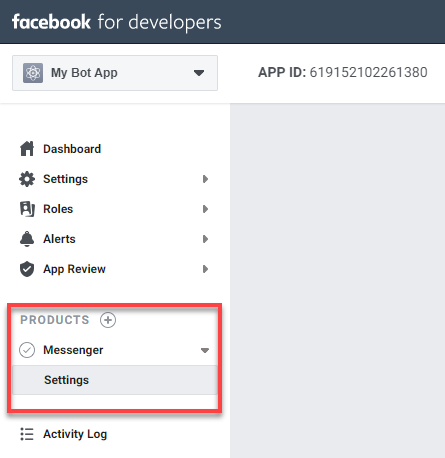
Task: Open the Roles menu item
Action: [58, 209]
